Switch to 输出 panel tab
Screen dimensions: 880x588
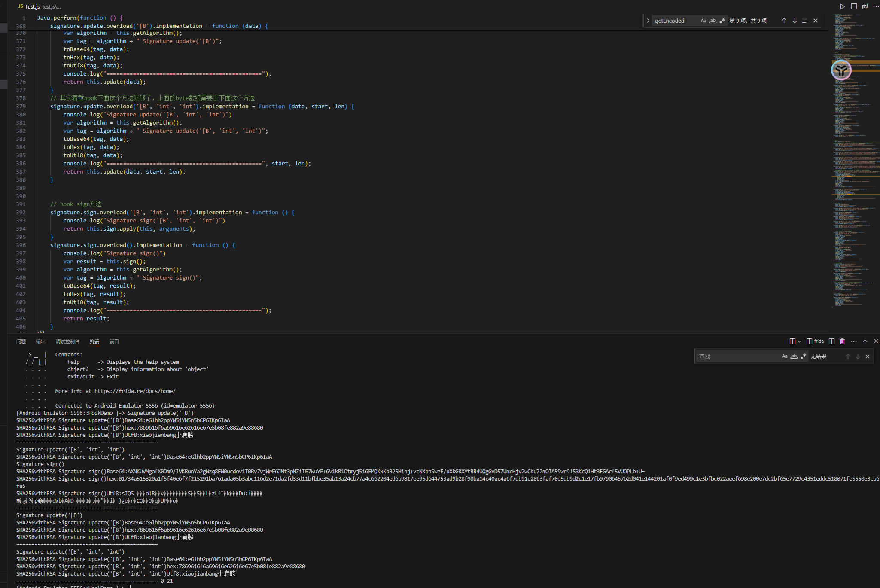pyautogui.click(x=41, y=341)
